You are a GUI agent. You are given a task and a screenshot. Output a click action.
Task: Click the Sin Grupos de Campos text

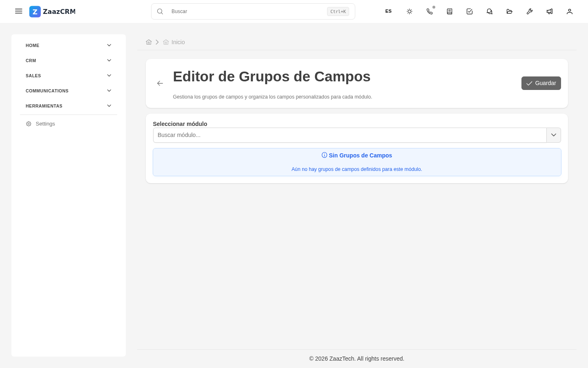click(361, 155)
